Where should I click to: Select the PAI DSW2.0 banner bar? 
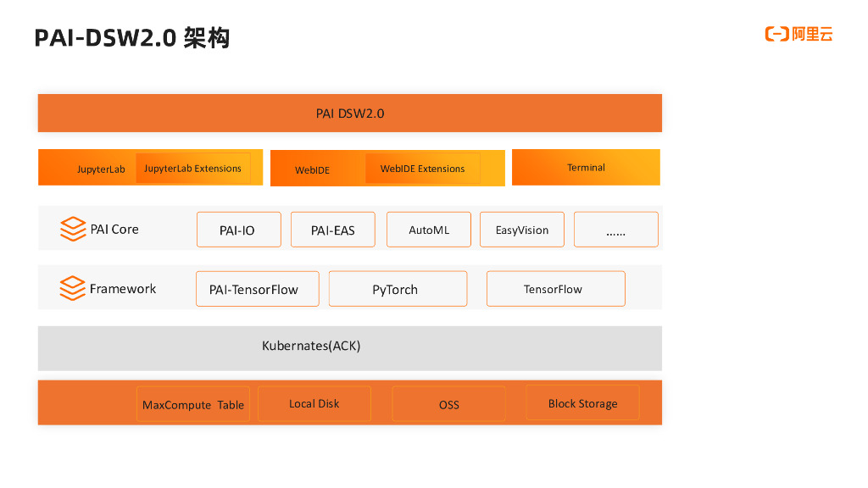pos(350,114)
